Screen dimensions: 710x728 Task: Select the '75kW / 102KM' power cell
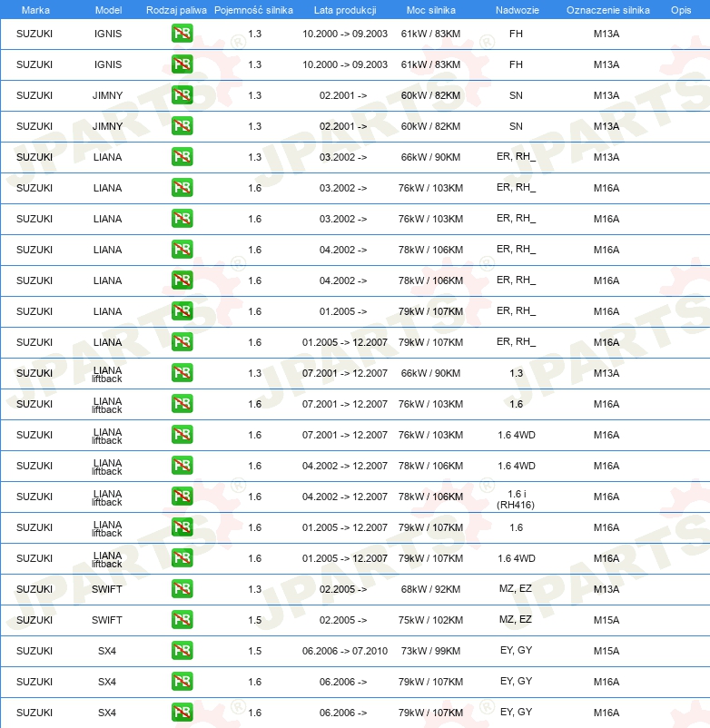(431, 620)
